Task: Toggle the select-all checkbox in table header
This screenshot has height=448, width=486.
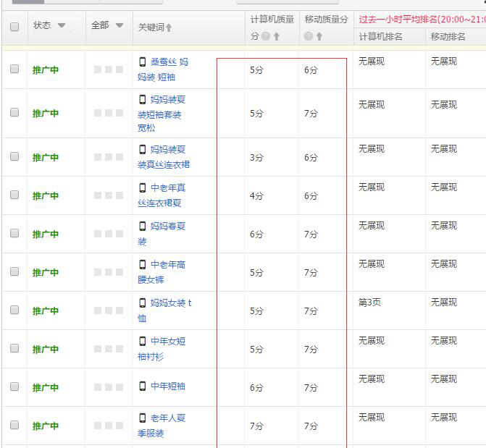Action: [14, 27]
